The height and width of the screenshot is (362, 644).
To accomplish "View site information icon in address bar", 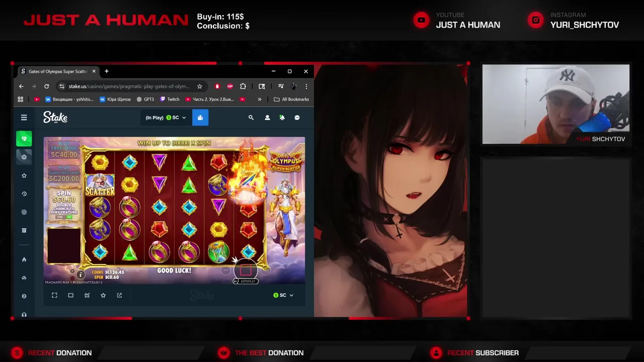I will click(61, 86).
